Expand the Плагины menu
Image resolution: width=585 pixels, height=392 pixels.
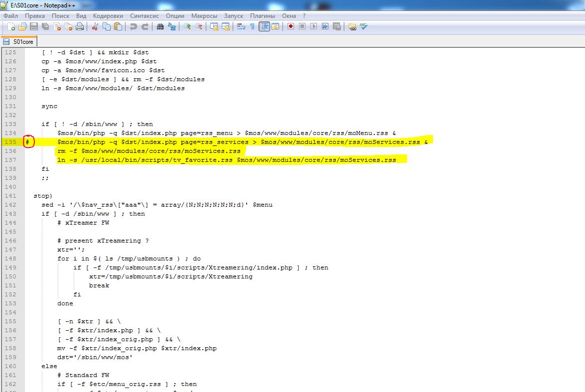point(262,16)
